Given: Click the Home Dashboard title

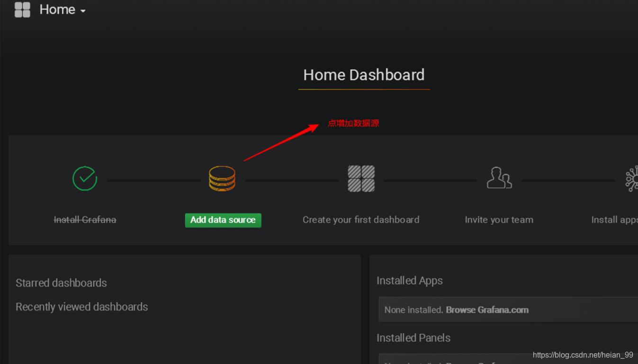Looking at the screenshot, I should pyautogui.click(x=364, y=75).
